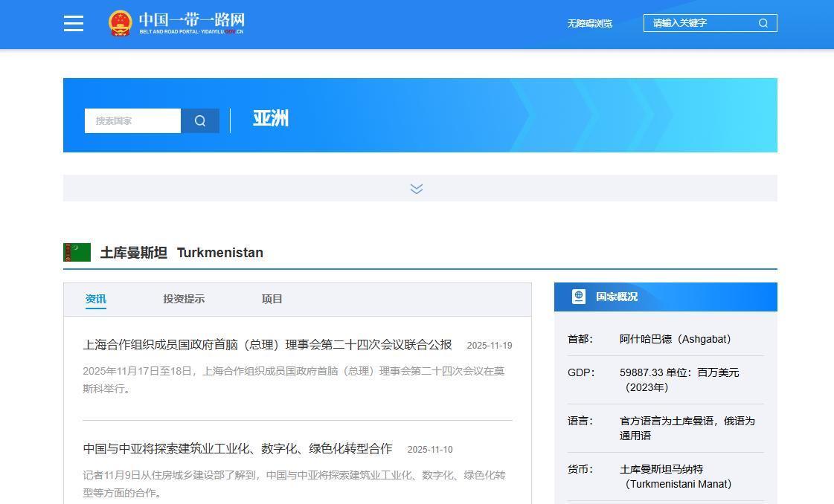834x504 pixels.
Task: Click the first article summary text
Action: [293, 379]
